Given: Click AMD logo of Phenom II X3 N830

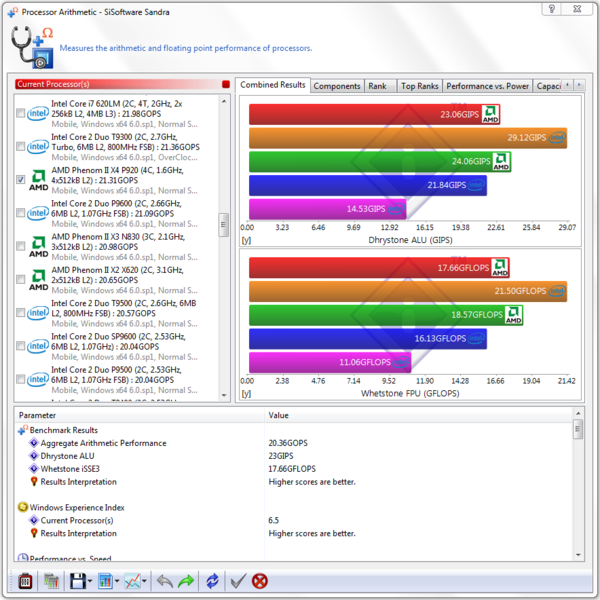Looking at the screenshot, I should (x=39, y=247).
